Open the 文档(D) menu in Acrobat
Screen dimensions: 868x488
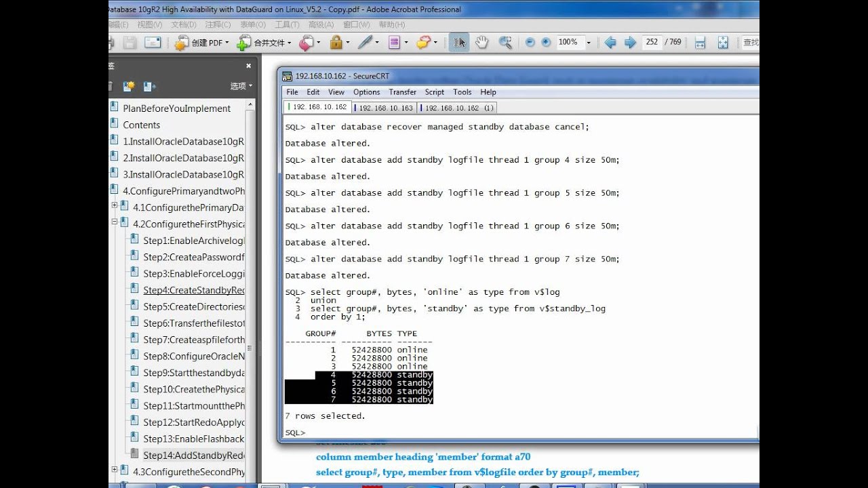184,24
